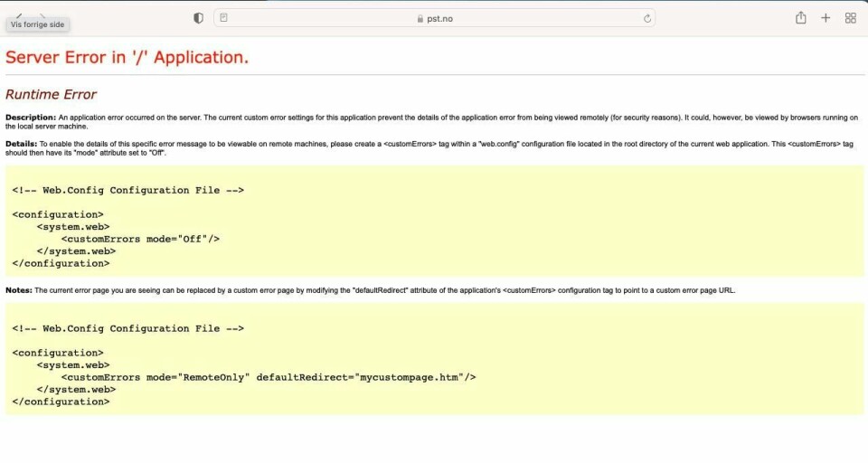The width and height of the screenshot is (868, 463).
Task: Click the padlock icon beside pst.no
Action: [420, 18]
